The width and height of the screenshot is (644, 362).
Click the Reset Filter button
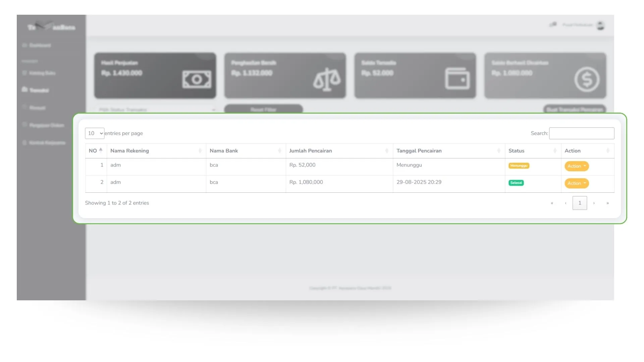263,109
